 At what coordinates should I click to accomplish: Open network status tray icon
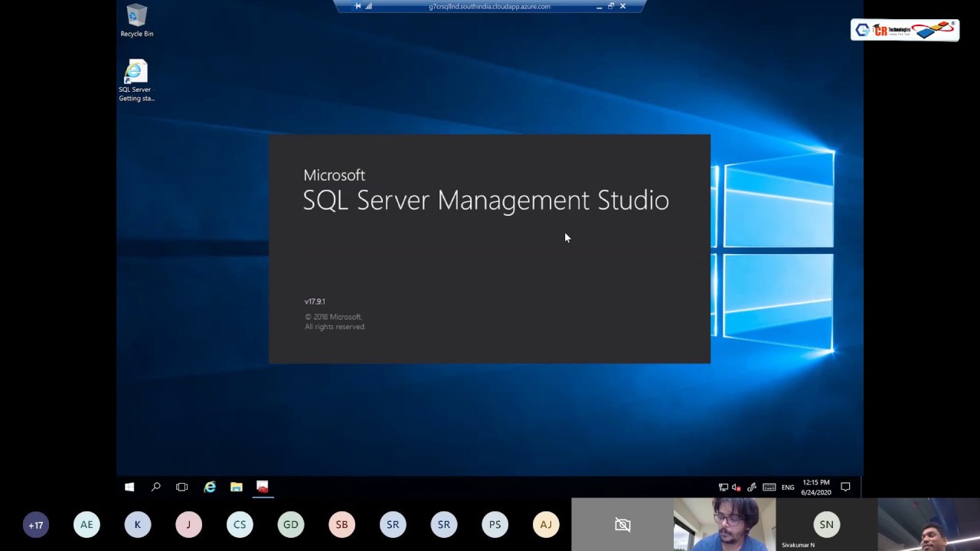tap(724, 487)
